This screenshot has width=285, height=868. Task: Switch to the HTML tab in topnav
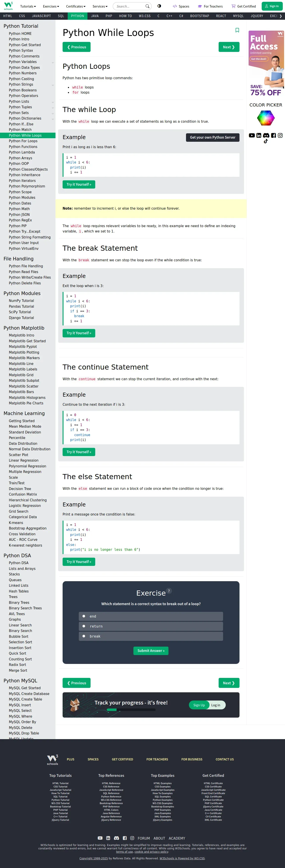tap(8, 16)
